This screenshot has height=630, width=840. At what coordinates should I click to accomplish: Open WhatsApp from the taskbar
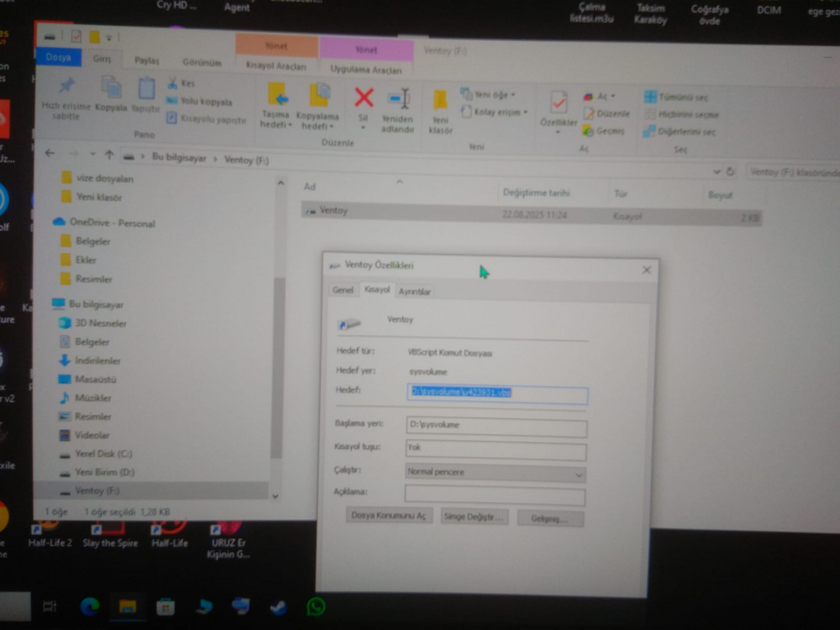click(316, 607)
